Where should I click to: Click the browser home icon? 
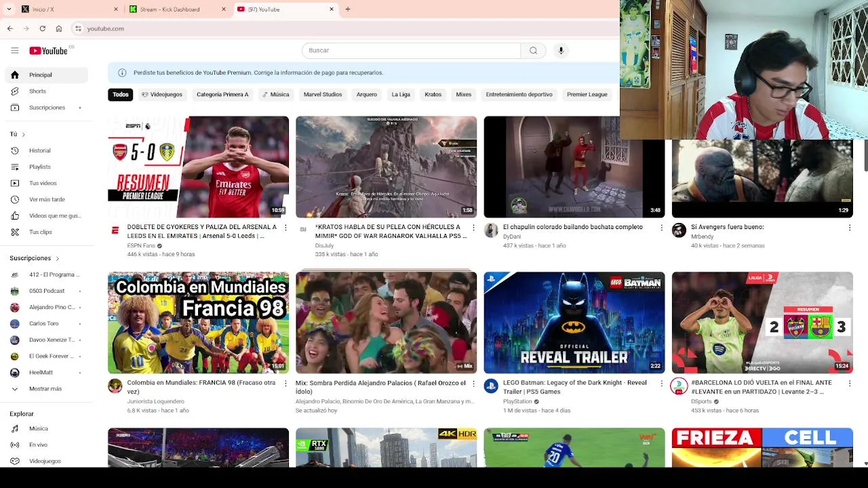(59, 28)
